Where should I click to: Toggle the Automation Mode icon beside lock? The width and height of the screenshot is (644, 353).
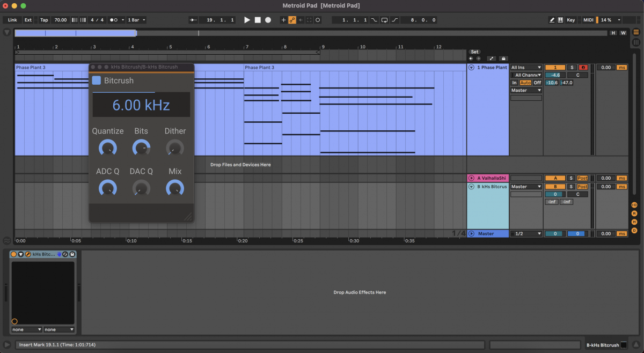491,58
